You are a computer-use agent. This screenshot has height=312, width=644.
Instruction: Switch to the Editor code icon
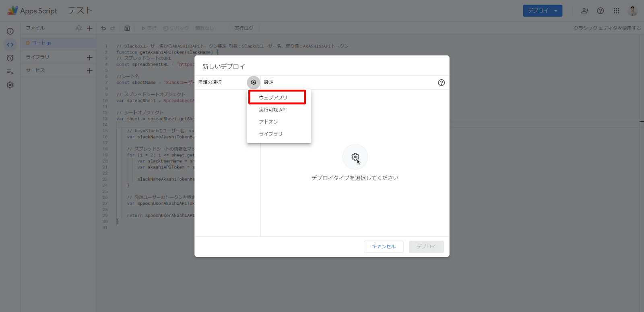coord(10,45)
